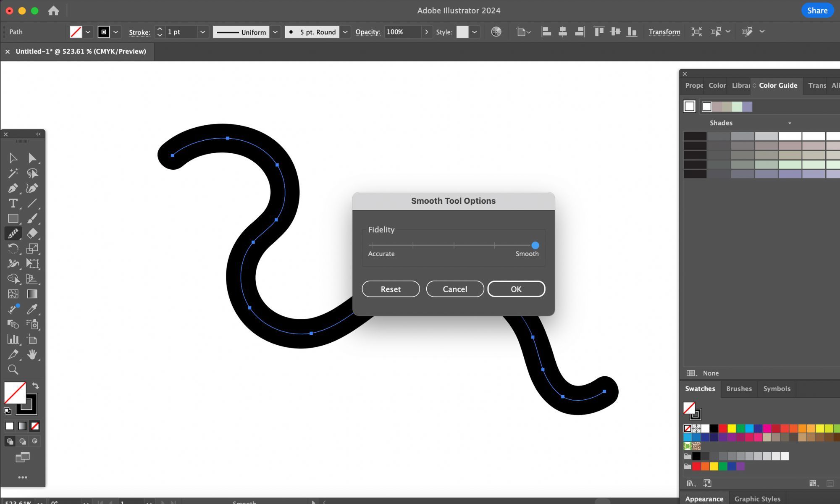Drag the Fidelity slider toward Smooth

535,245
